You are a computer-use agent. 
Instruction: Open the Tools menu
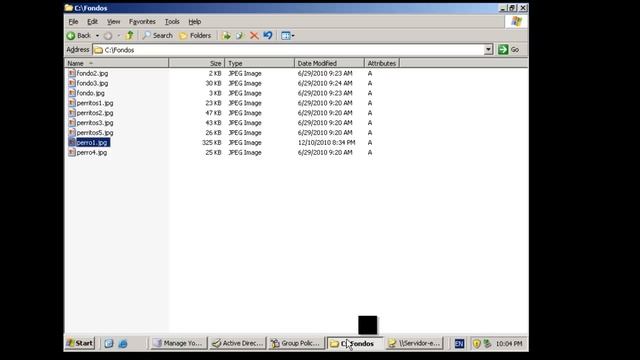pyautogui.click(x=172, y=22)
